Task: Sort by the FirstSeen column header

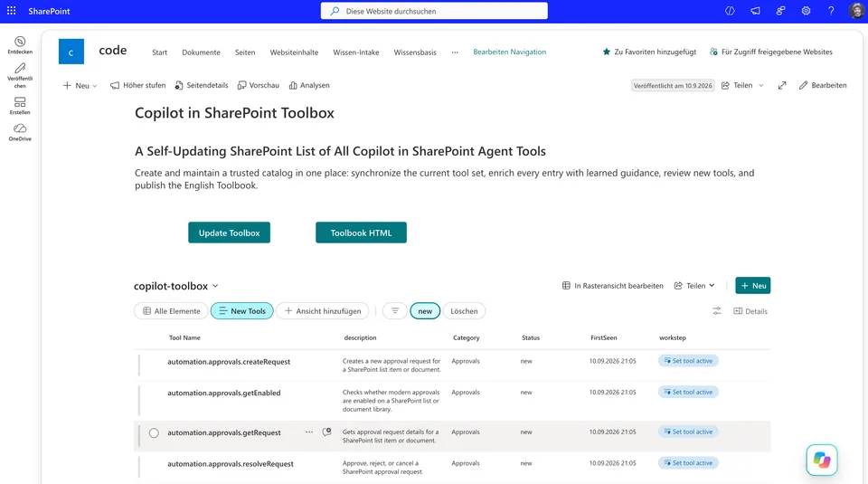Action: tap(603, 337)
